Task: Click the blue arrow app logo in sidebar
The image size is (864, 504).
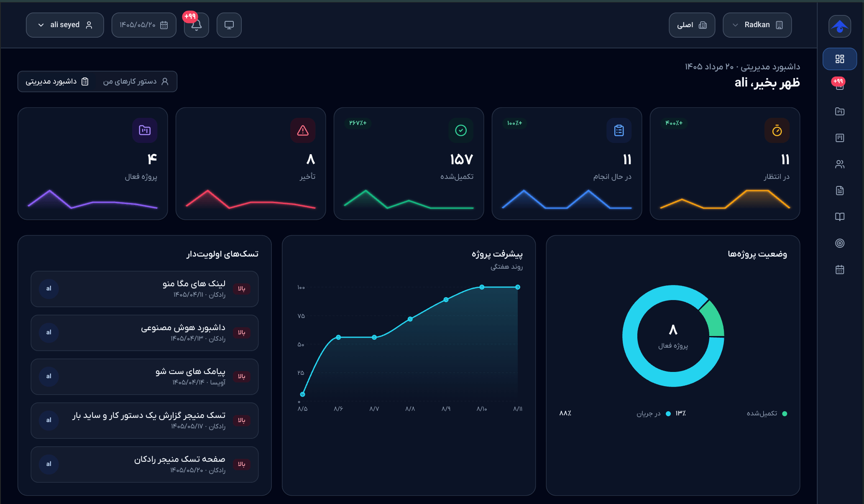Action: 840,26
